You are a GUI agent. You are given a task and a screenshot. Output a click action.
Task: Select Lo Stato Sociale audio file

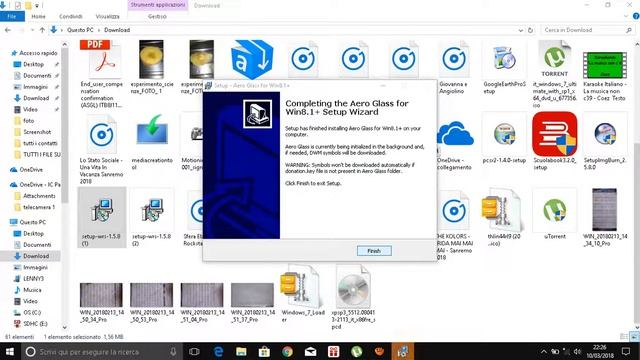(101, 149)
